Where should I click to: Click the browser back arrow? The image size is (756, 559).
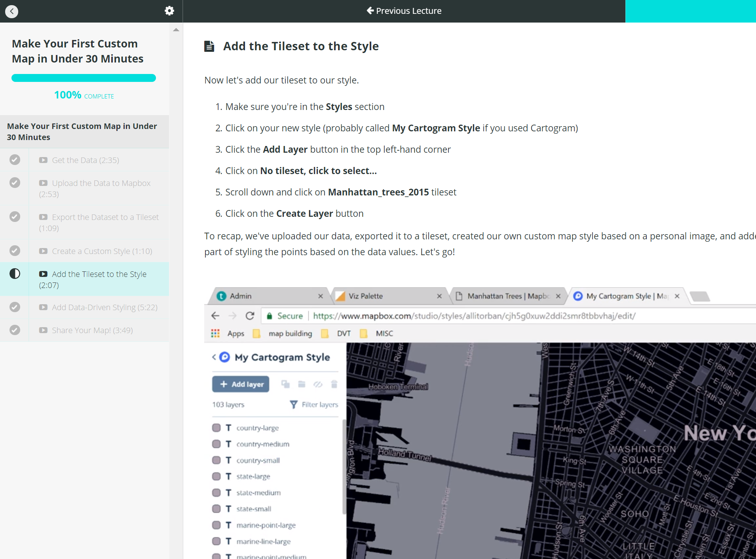(215, 316)
